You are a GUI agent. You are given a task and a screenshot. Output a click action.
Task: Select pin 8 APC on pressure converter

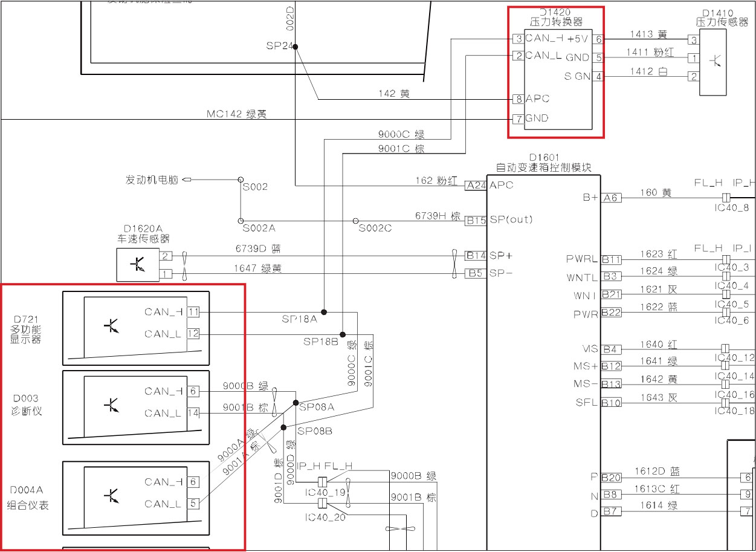click(x=518, y=99)
